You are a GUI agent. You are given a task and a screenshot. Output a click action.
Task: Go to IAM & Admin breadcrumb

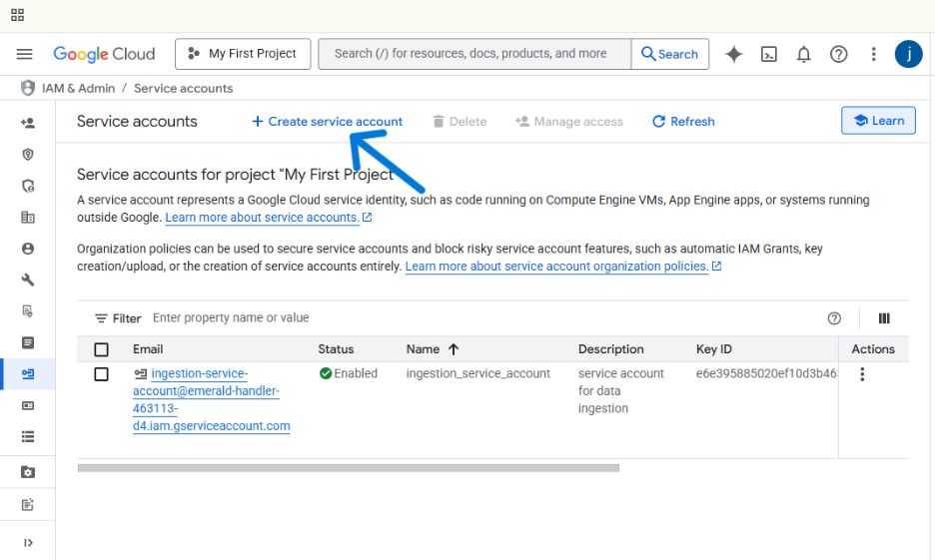[78, 88]
